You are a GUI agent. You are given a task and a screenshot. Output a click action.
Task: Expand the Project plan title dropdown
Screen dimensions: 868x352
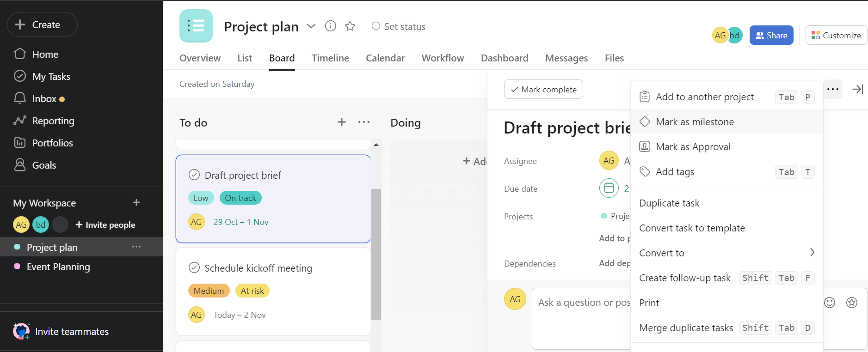(x=311, y=26)
